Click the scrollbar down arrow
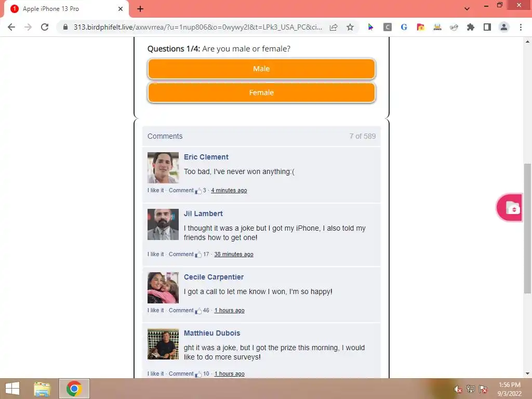This screenshot has width=532, height=399. click(527, 374)
